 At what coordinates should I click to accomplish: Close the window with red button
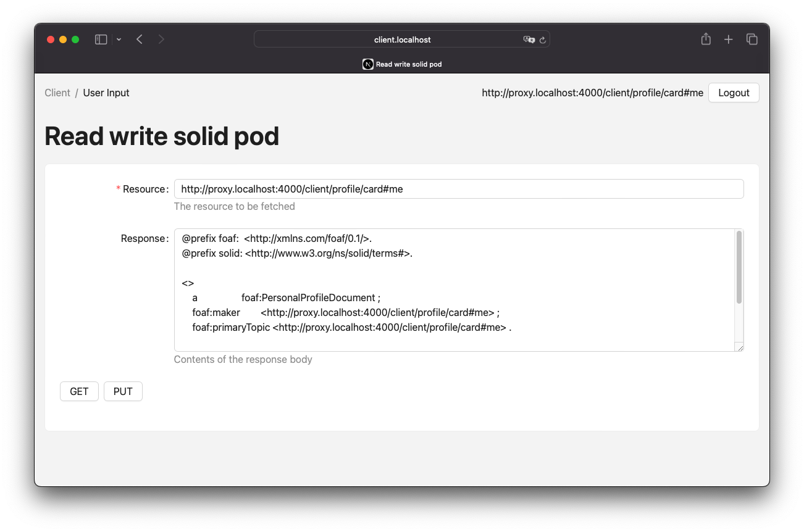(51, 39)
